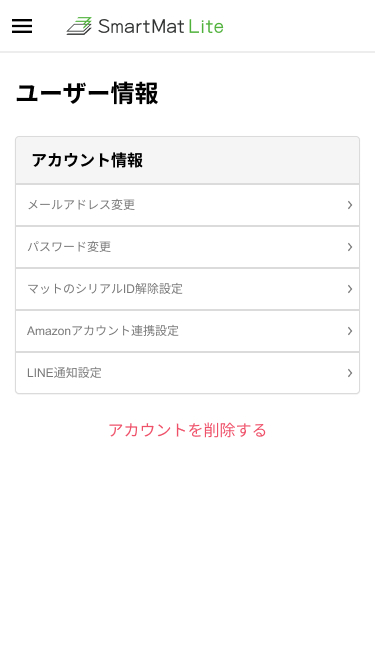Viewport: 375px width, 667px height.
Task: Click the chevron on Amazonアカウント連携設定 row
Action: coord(349,331)
